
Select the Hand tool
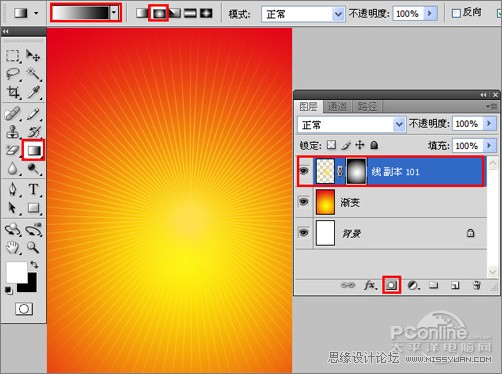tap(13, 248)
